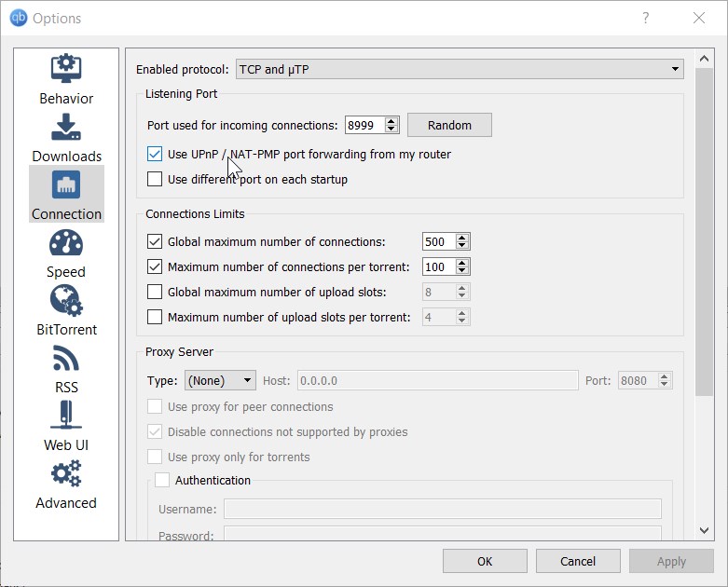
Task: Increase global maximum connections value
Action: click(462, 237)
